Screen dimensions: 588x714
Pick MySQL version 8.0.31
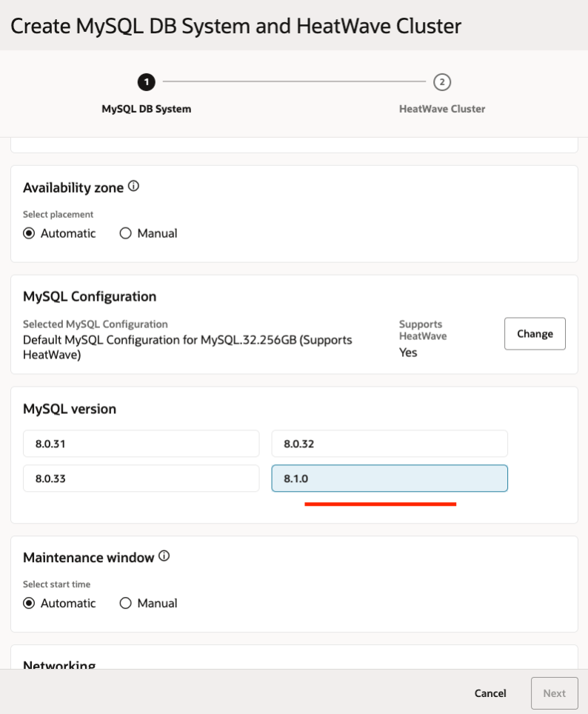point(141,444)
